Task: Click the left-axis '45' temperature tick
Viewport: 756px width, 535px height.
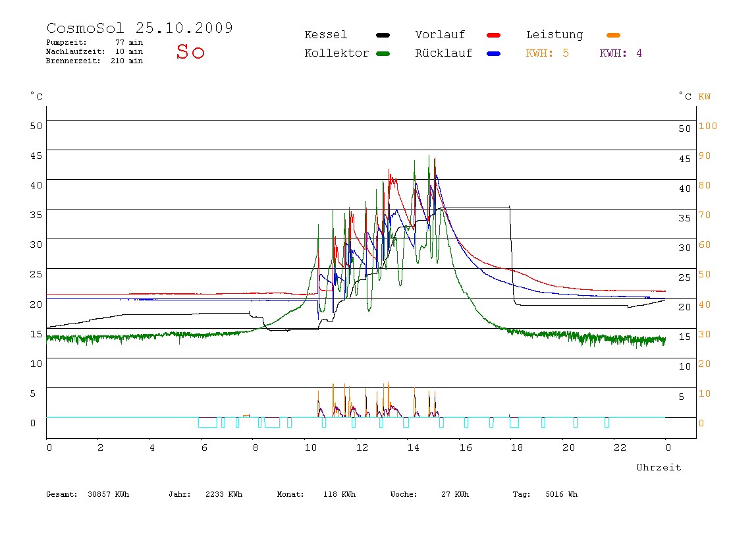Action: click(x=36, y=155)
